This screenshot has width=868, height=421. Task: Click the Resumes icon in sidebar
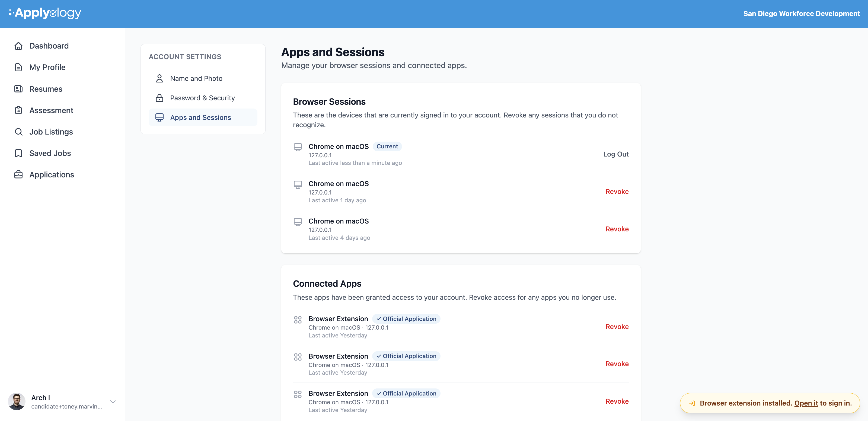(x=18, y=89)
